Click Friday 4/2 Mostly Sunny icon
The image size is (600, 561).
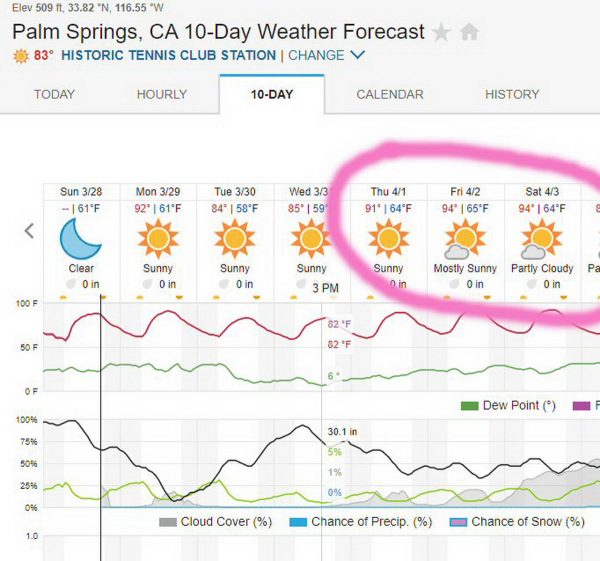465,239
